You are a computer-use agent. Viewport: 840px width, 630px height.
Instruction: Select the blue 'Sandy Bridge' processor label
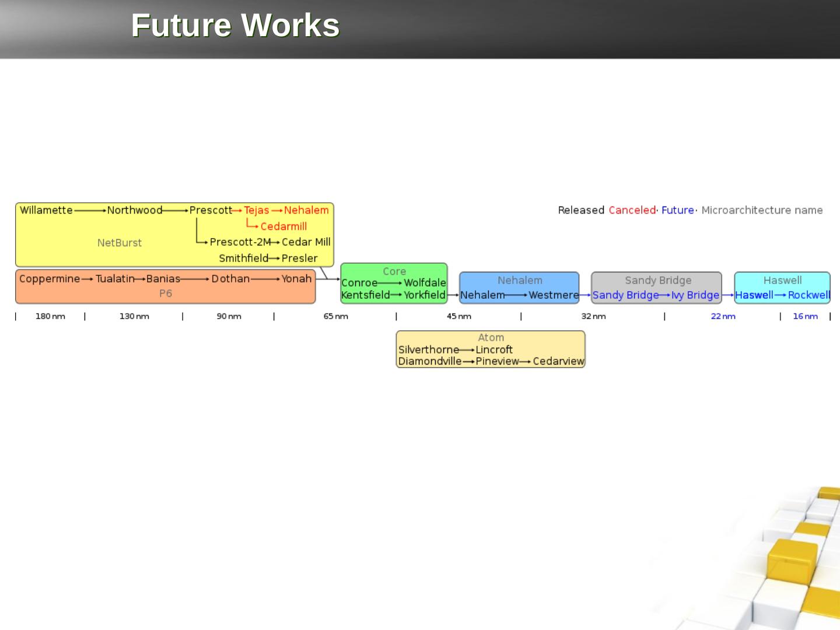[625, 295]
